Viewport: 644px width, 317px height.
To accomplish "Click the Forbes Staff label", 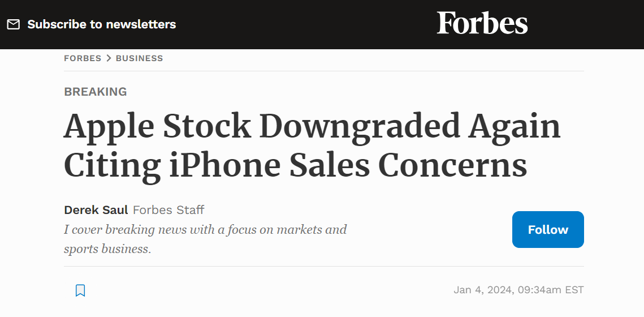I will click(x=168, y=210).
